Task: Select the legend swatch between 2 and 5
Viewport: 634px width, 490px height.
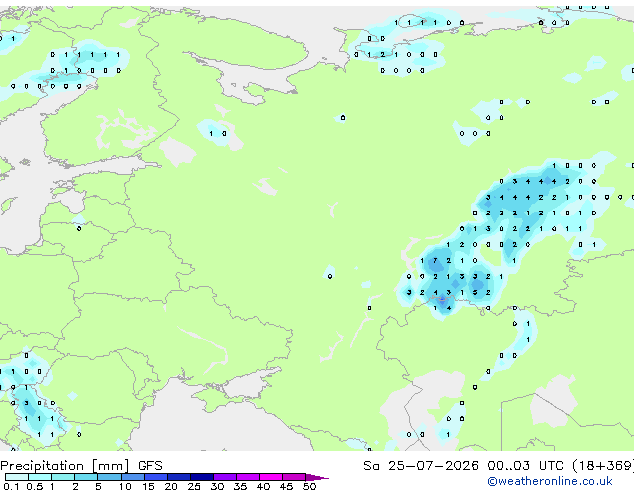Action: point(86,477)
